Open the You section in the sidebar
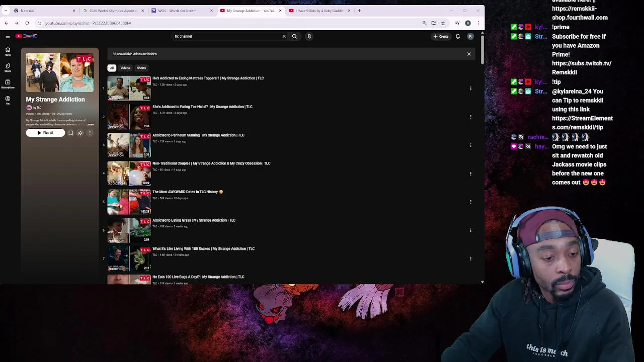Screen dimensions: 644x362 8,100
